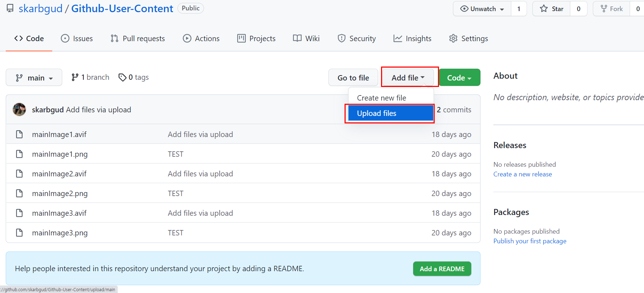Switch to the Issues tab
Screen dimensions: 644x293
tap(77, 38)
